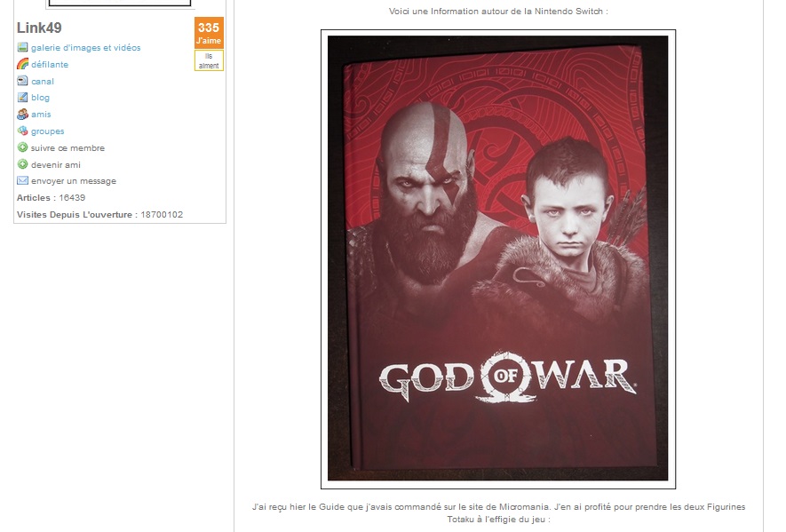This screenshot has width=786, height=532.
Task: Click the blog notepad icon
Action: click(x=22, y=98)
